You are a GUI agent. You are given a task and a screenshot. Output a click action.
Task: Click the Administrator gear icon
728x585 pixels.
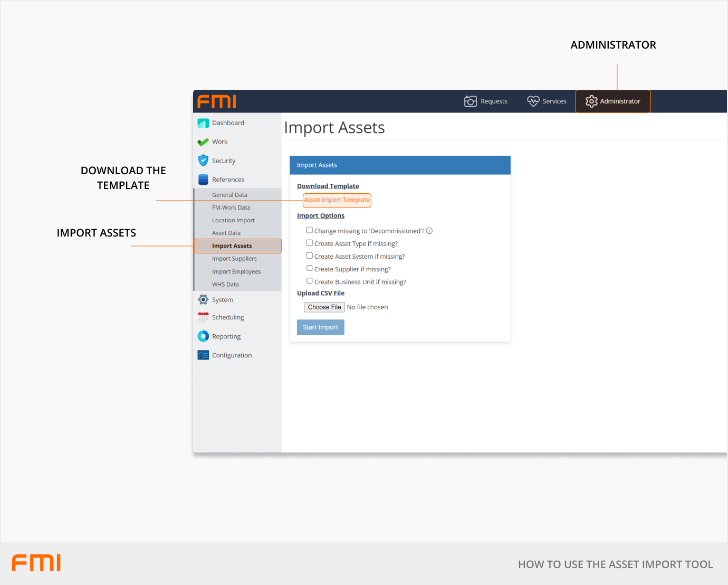pyautogui.click(x=591, y=101)
